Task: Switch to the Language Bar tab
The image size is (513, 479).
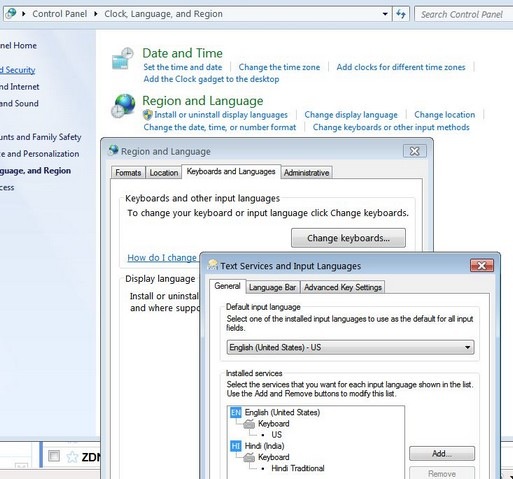Action: (x=272, y=287)
